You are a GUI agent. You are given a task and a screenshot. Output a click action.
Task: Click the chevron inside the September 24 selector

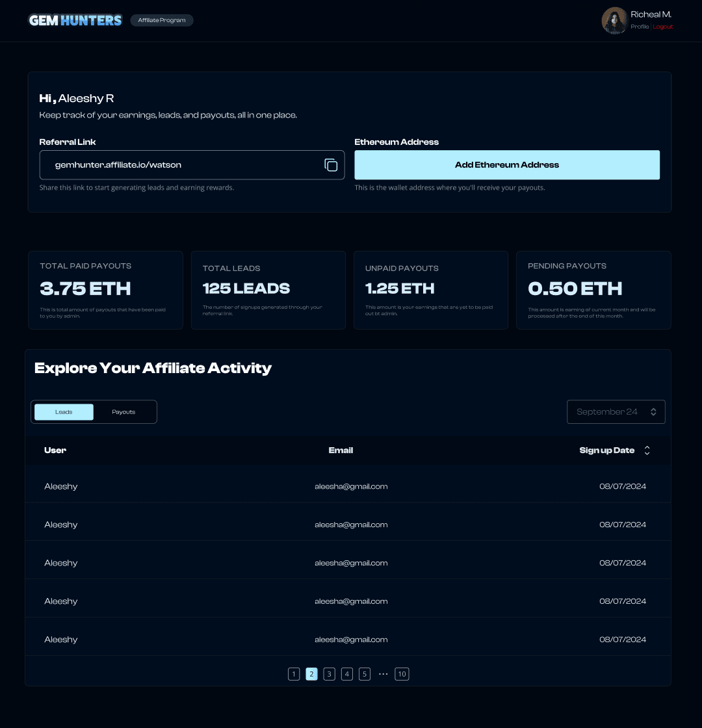[653, 411]
